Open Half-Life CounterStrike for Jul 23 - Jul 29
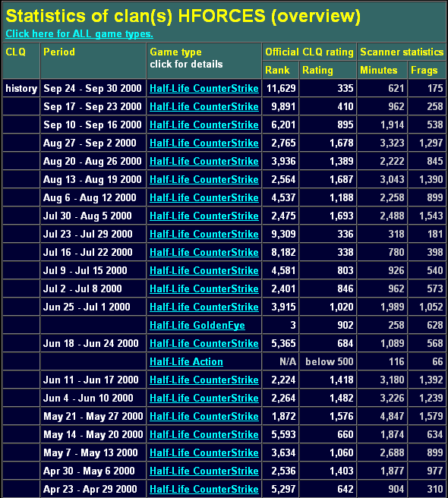Image resolution: width=448 pixels, height=498 pixels. coord(204,234)
